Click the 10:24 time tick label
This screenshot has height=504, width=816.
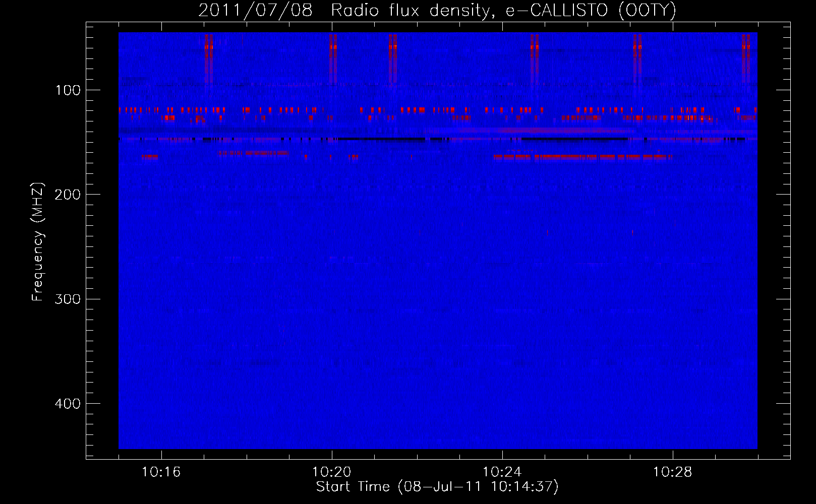click(x=502, y=472)
